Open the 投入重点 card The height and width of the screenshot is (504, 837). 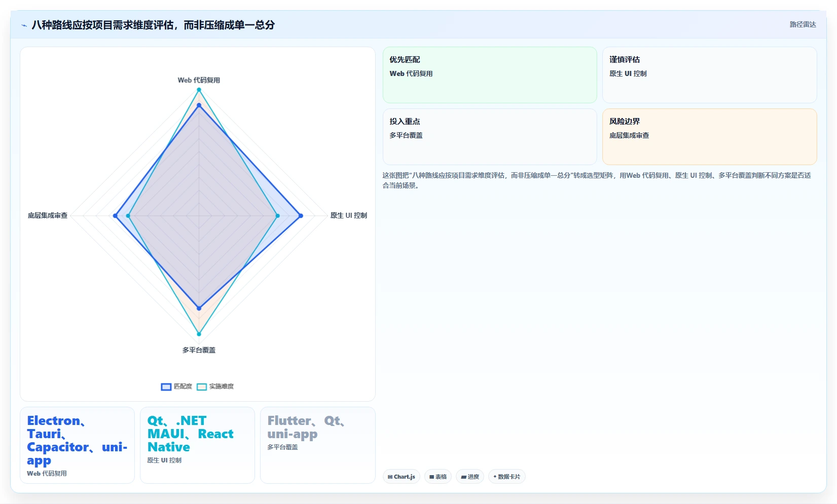(490, 137)
